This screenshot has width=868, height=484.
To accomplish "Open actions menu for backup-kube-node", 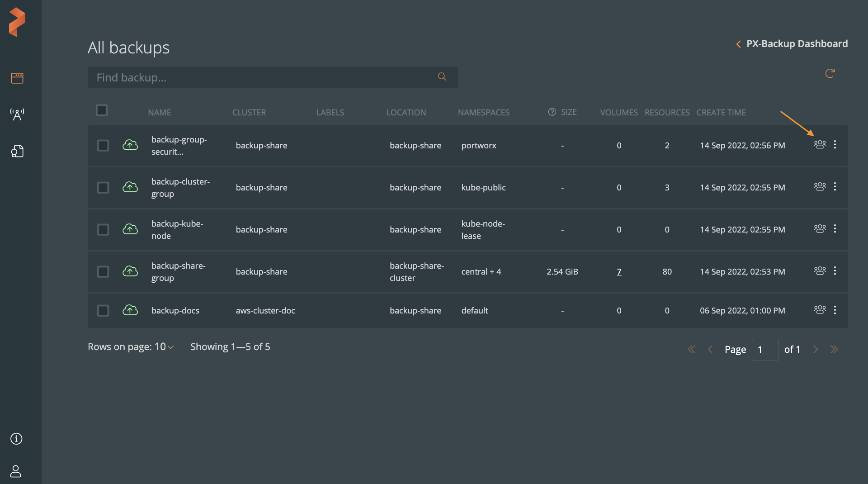I will 835,229.
